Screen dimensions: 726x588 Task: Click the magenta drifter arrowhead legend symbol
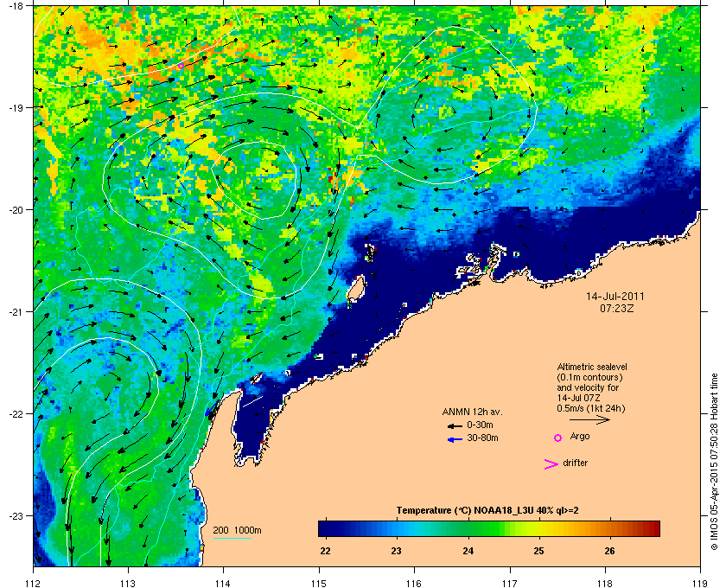(x=551, y=464)
